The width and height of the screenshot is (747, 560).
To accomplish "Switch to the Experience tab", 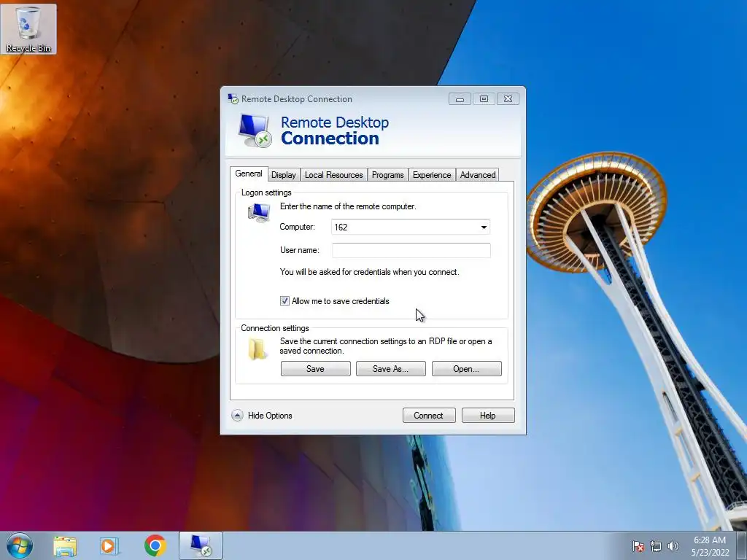I will tap(432, 175).
